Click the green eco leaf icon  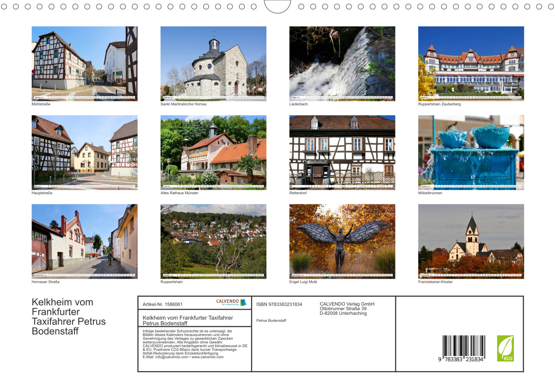click(505, 348)
